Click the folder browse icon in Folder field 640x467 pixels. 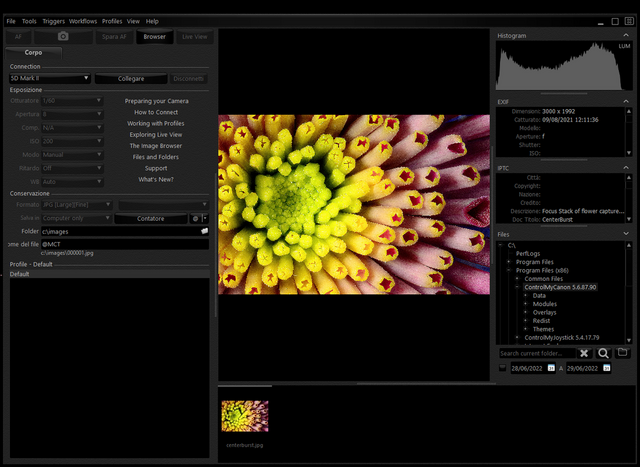click(x=204, y=231)
